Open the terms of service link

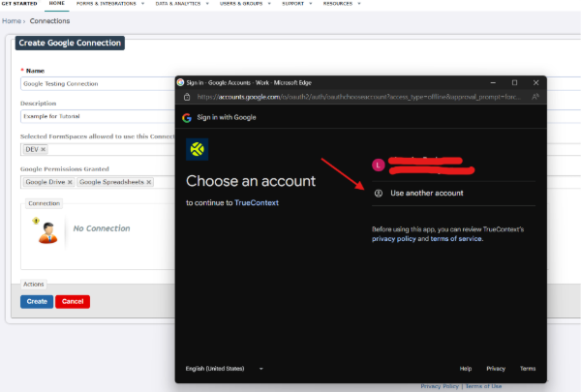(x=456, y=239)
